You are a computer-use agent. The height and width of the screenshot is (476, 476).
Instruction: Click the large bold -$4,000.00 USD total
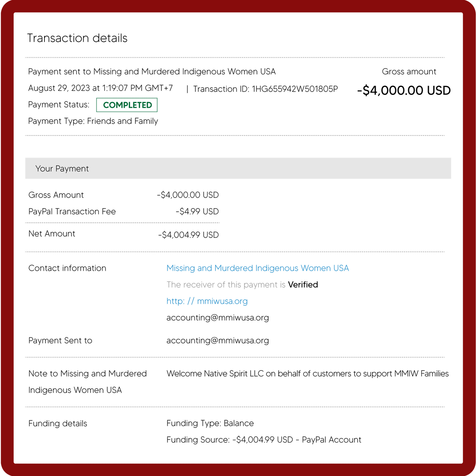pos(404,91)
